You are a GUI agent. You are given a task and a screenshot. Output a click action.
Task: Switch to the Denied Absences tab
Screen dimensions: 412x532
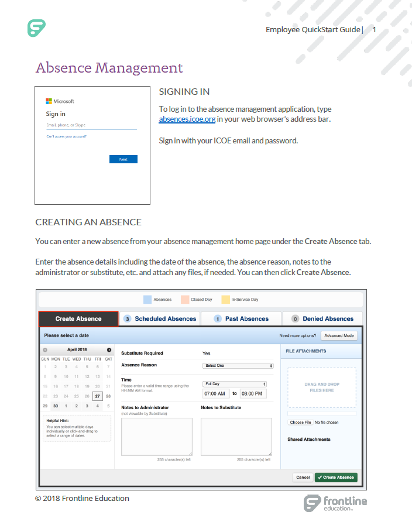322,319
